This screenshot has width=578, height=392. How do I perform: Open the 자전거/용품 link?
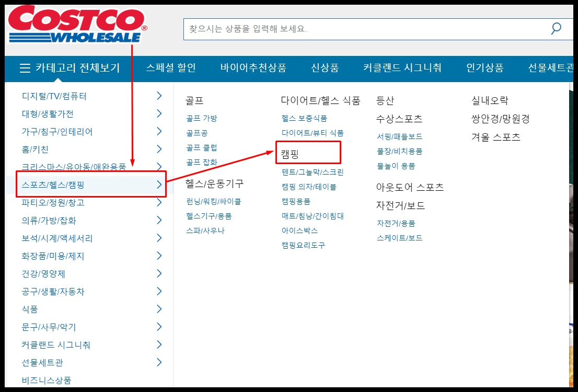(x=396, y=224)
